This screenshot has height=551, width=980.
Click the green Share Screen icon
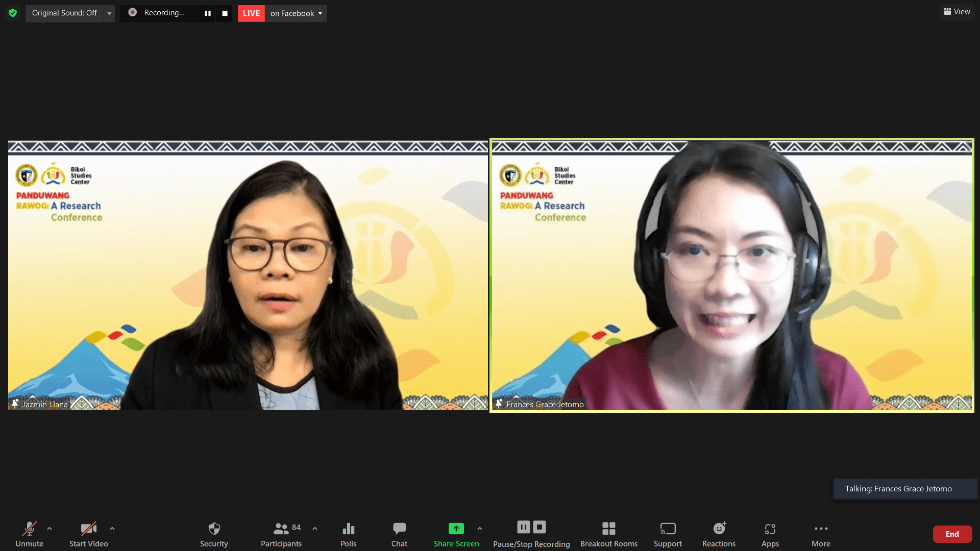pyautogui.click(x=456, y=529)
